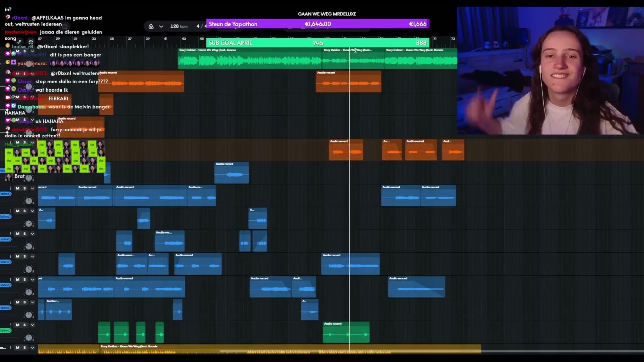This screenshot has height=362, width=644.
Task: Select the long green Roxy Dekker waveform clip
Action: pyautogui.click(x=250, y=58)
